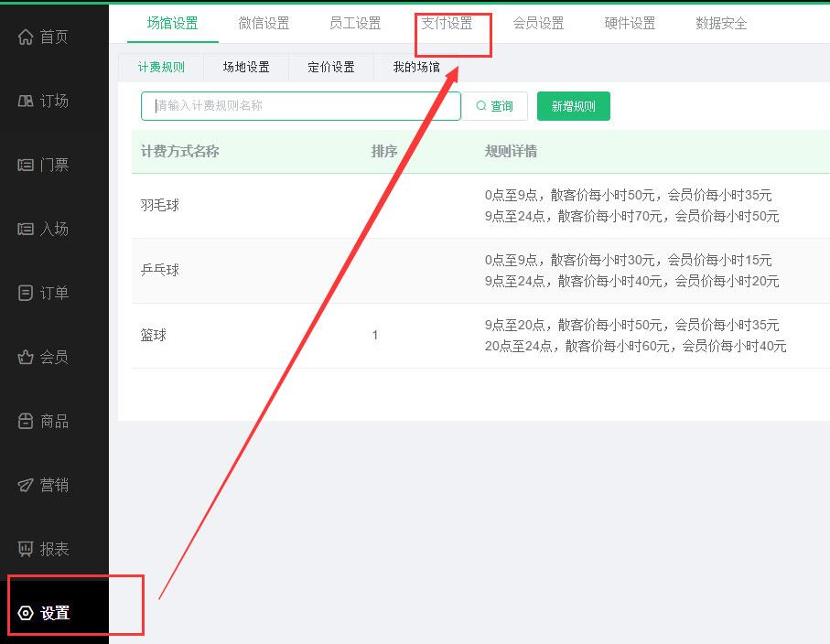This screenshot has height=644, width=830.
Task: Select the products (商品) icon
Action: pos(26,421)
